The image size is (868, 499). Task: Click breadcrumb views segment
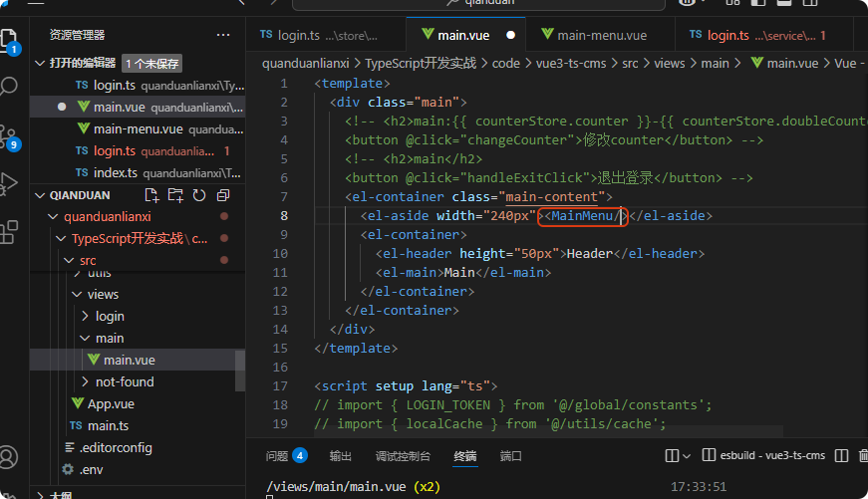coord(670,64)
